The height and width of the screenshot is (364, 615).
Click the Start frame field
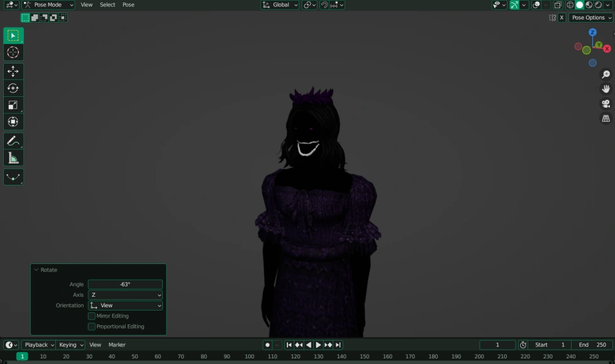(550, 345)
